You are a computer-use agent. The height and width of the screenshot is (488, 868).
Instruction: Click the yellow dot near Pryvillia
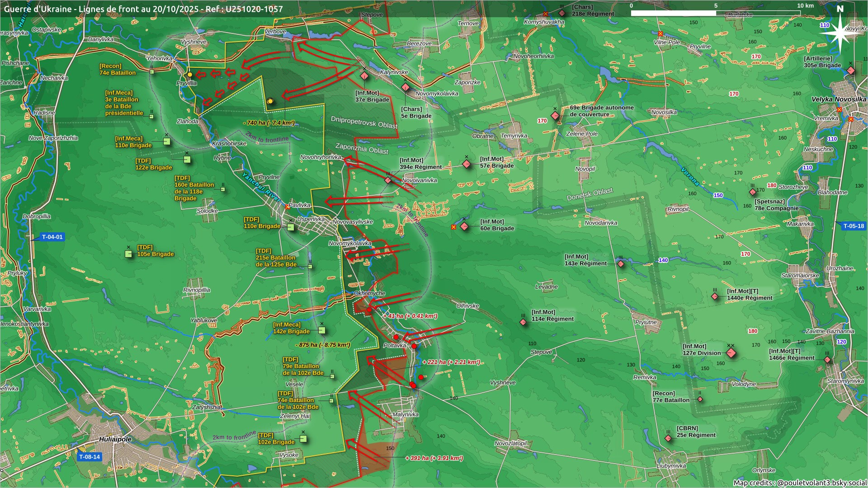190,75
